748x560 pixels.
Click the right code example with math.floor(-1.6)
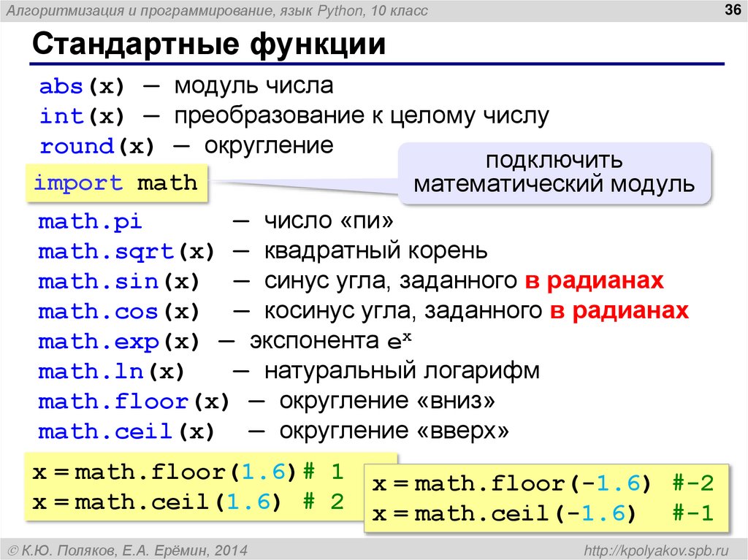pyautogui.click(x=541, y=496)
